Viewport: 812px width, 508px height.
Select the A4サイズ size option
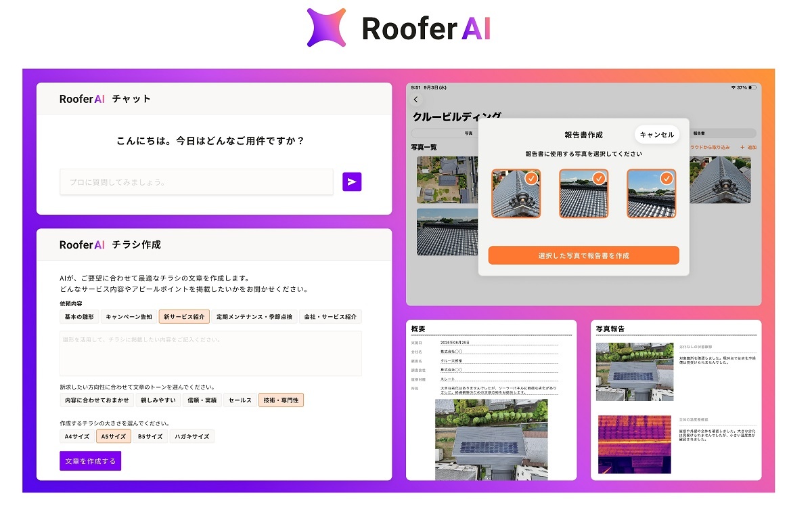[x=77, y=436]
